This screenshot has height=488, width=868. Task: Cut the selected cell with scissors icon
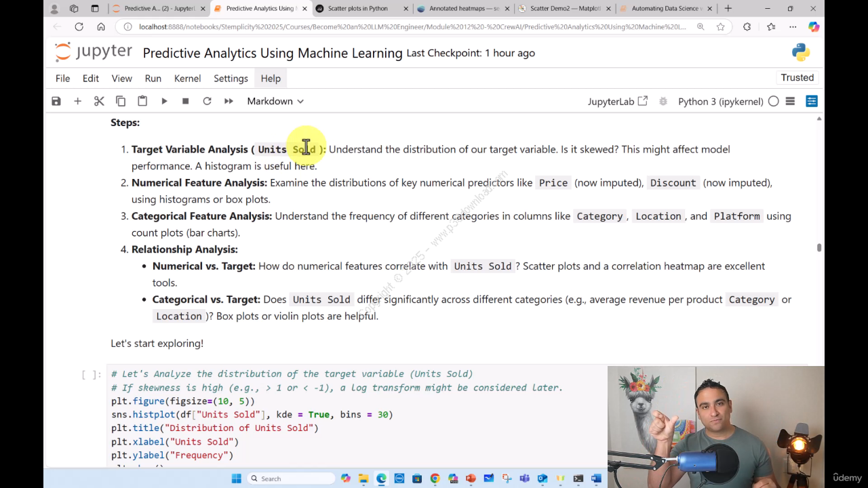click(x=99, y=101)
